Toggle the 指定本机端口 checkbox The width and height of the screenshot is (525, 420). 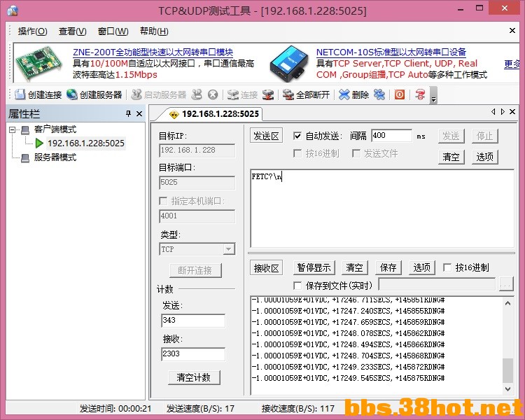click(163, 201)
